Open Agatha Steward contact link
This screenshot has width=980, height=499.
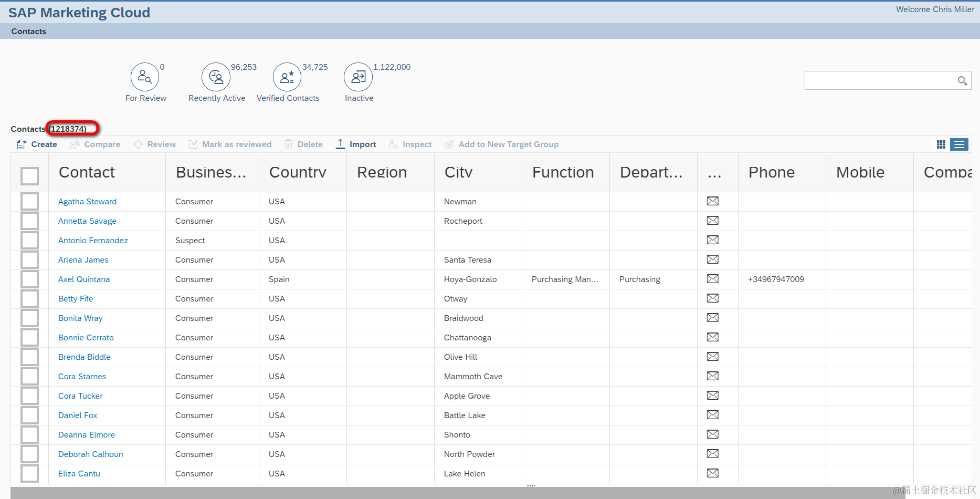[x=87, y=202]
